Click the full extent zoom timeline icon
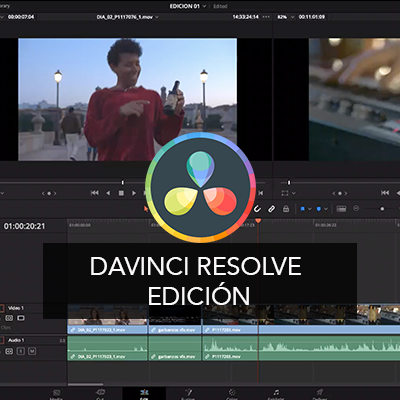This screenshot has width=400, height=400. [x=341, y=209]
